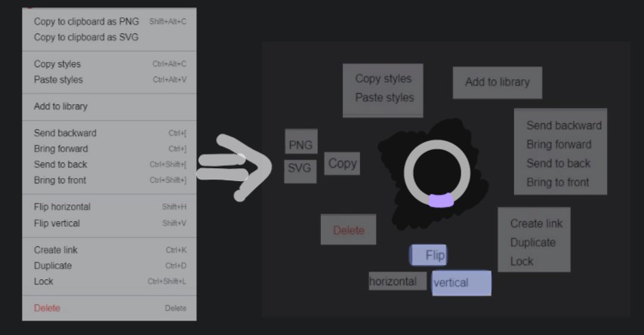Click 'Duplicate' with Ctrl+D shortcut in list menu
This screenshot has width=644, height=335.
109,266
